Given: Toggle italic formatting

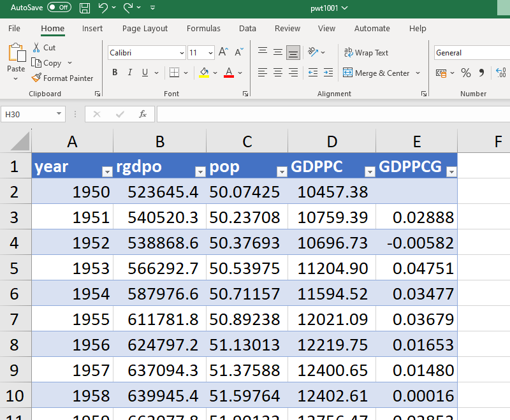Looking at the screenshot, I should pos(129,72).
